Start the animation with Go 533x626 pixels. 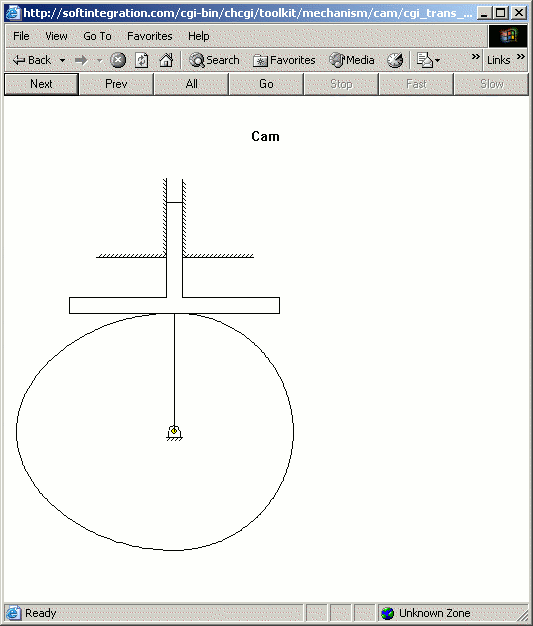(266, 84)
